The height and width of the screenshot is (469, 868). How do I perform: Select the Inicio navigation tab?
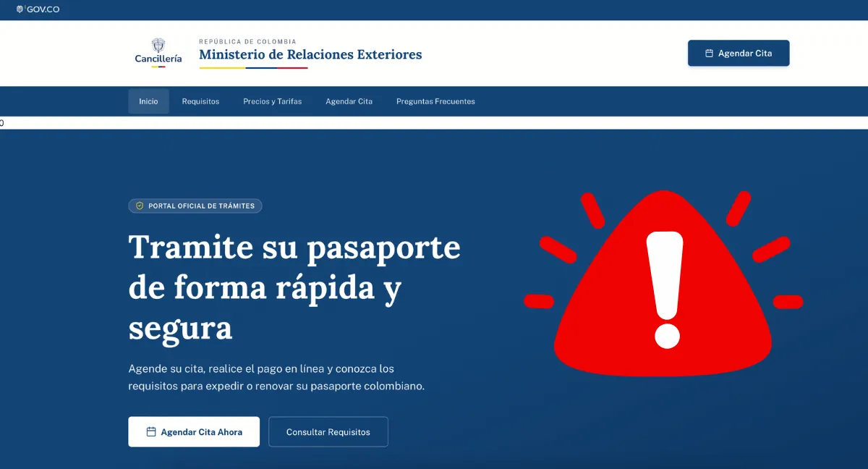pos(148,101)
